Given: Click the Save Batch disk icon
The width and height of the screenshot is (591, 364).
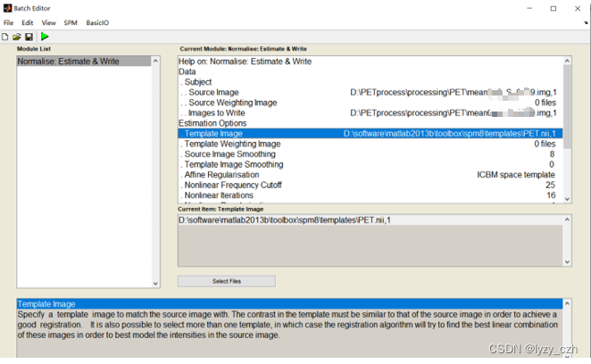Looking at the screenshot, I should tap(29, 37).
